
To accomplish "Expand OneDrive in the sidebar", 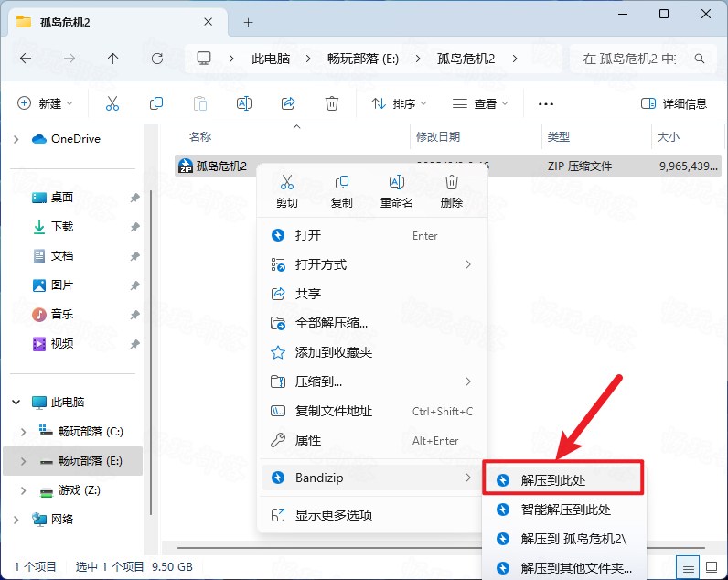I will pos(16,139).
